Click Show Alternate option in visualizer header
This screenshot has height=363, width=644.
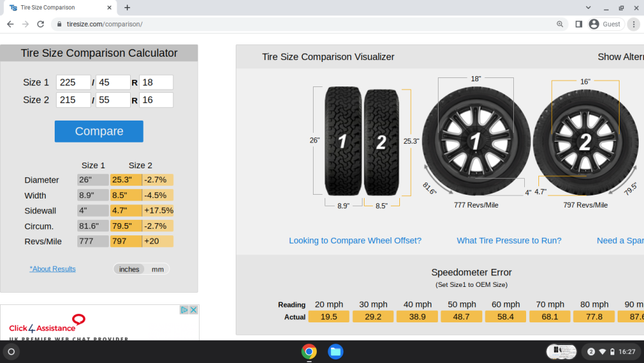click(621, 57)
